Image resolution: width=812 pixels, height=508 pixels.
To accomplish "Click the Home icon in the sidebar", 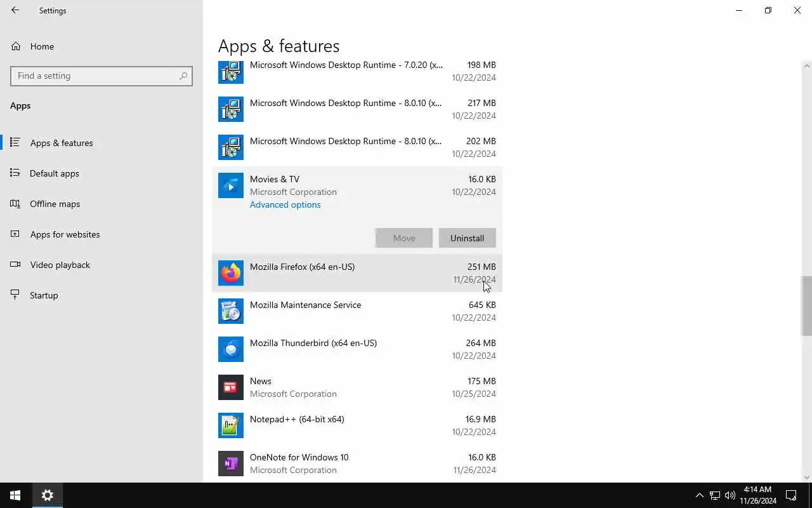I will pos(16,46).
